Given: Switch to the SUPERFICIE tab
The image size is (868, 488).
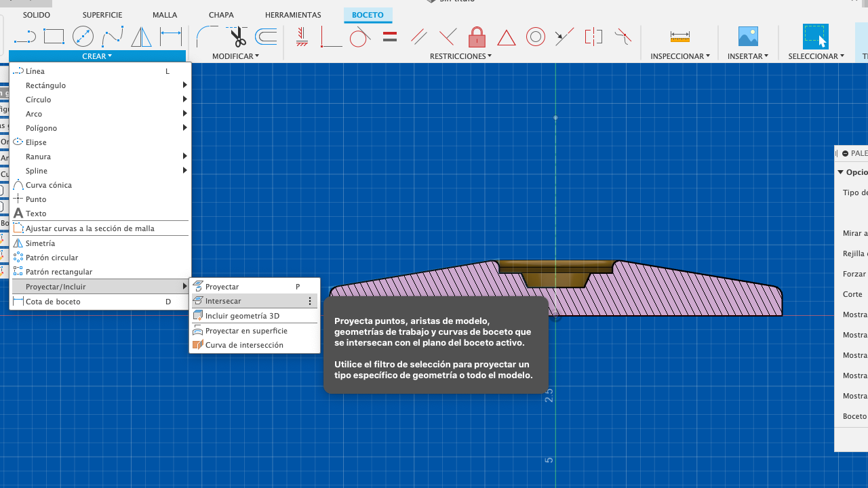Looking at the screenshot, I should pyautogui.click(x=102, y=15).
